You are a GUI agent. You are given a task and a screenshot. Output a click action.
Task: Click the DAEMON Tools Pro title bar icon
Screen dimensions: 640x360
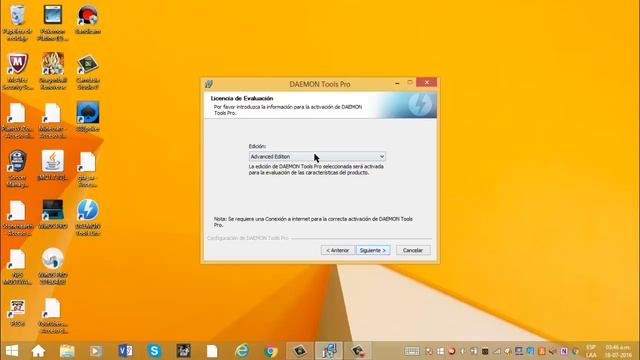click(x=209, y=84)
